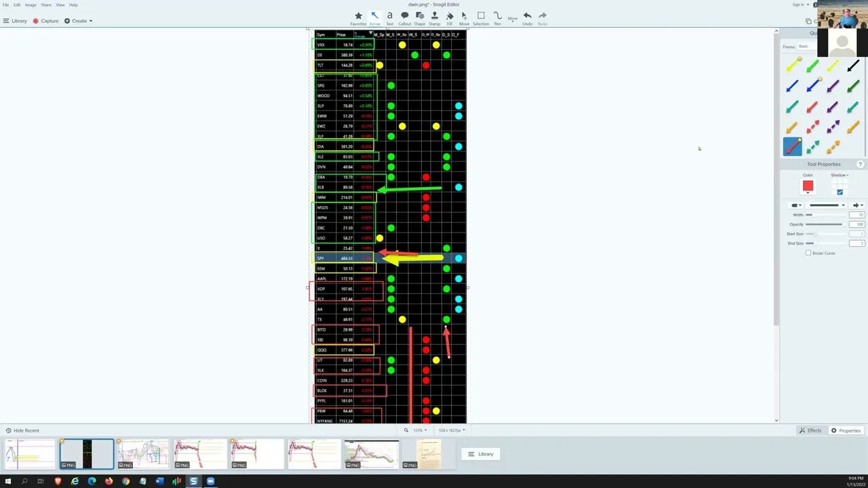Open the Create dropdown
868x488 pixels.
click(x=79, y=21)
